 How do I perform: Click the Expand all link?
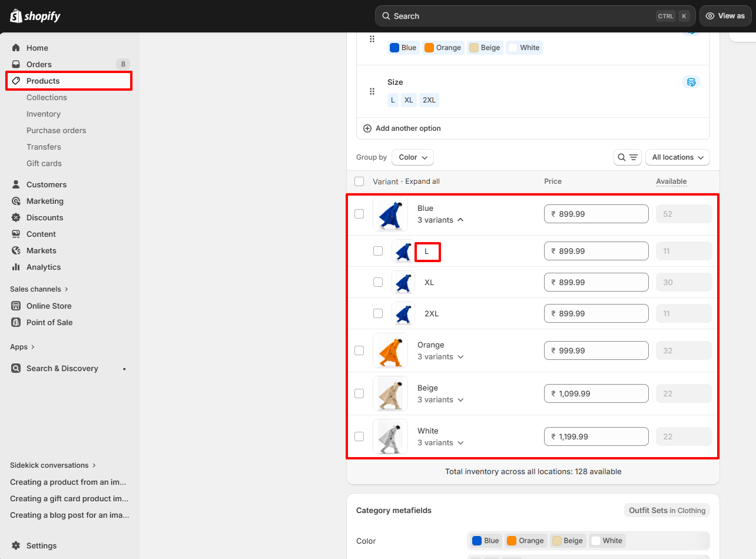422,181
